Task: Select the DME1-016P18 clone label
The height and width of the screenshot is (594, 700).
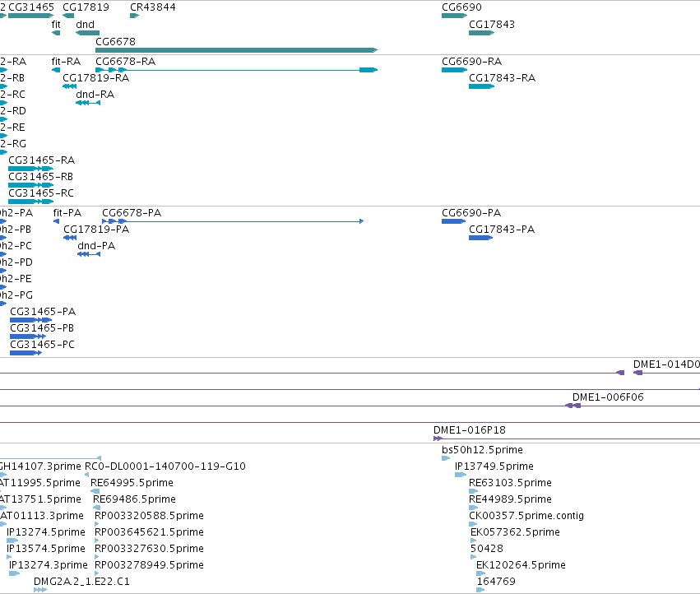Action: (x=470, y=430)
